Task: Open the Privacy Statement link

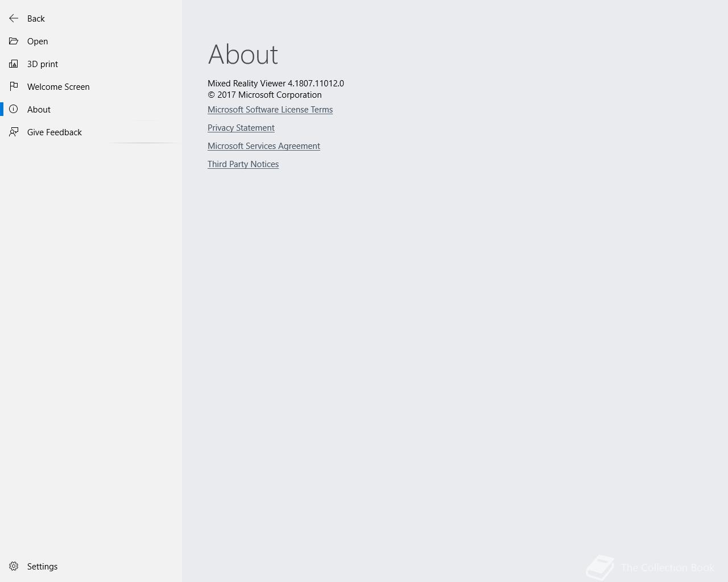Action: tap(241, 128)
